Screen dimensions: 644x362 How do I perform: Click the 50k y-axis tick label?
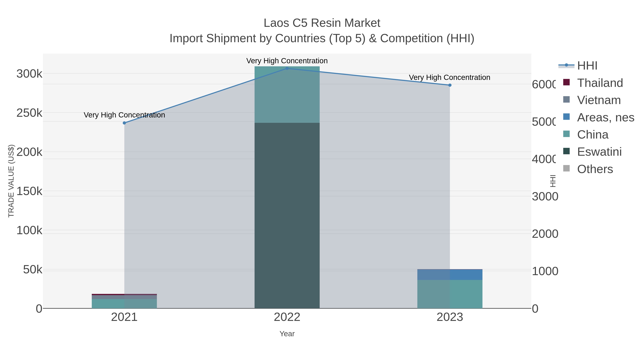[33, 270]
